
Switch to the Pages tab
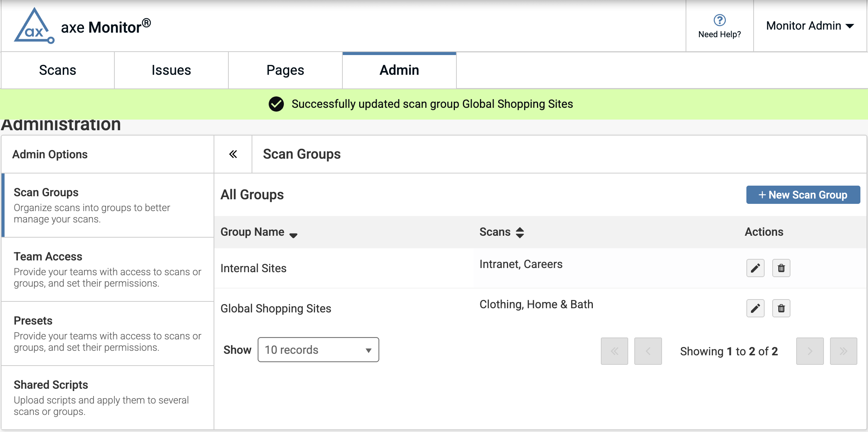[285, 70]
